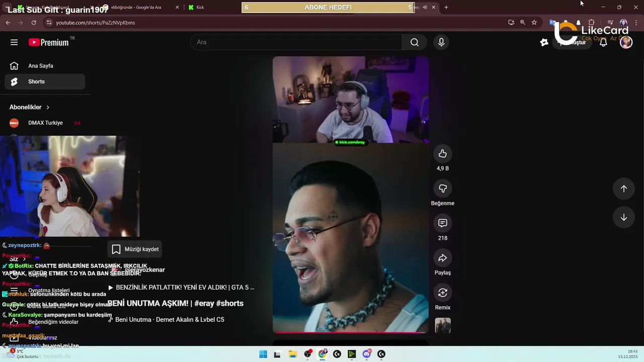This screenshot has width=644, height=362.
Task: Click the live indicator next to DMAX Turkiye
Action: pos(77,123)
